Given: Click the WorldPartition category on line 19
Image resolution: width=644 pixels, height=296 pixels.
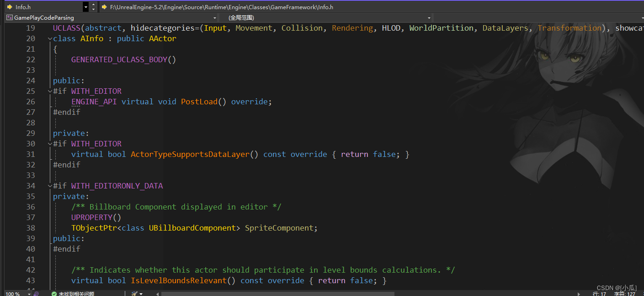Looking at the screenshot, I should (x=442, y=28).
